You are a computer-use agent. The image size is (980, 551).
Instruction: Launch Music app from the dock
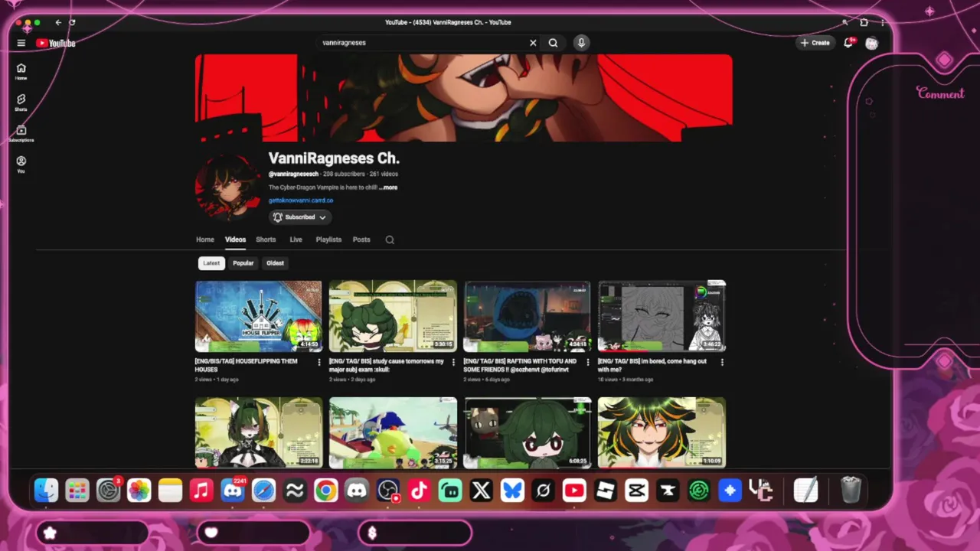point(201,491)
